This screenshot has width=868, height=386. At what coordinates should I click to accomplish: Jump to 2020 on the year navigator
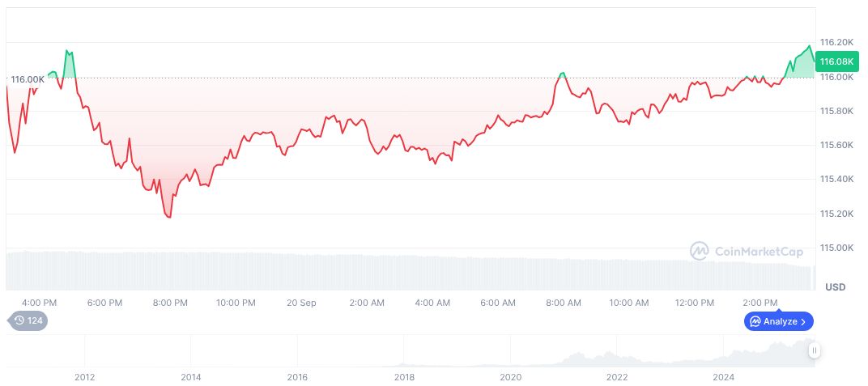click(x=510, y=376)
